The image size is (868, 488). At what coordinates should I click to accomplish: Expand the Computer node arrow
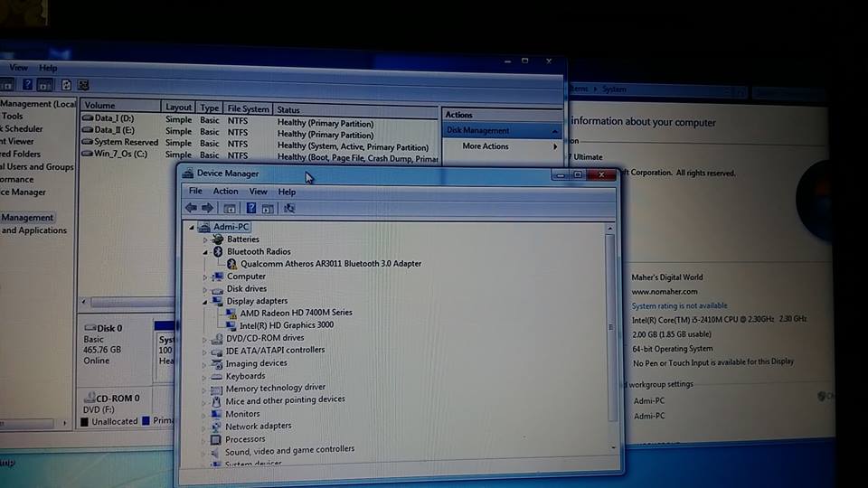[x=205, y=277]
